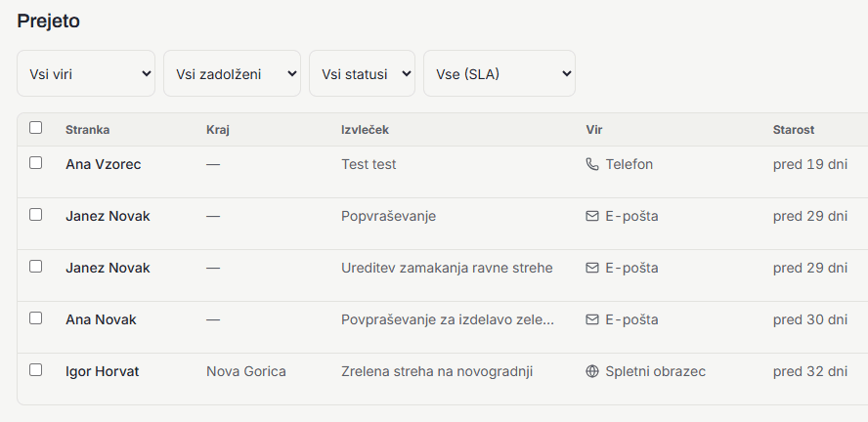Tick the select-all checkbox in the table header
The width and height of the screenshot is (868, 422).
(35, 128)
